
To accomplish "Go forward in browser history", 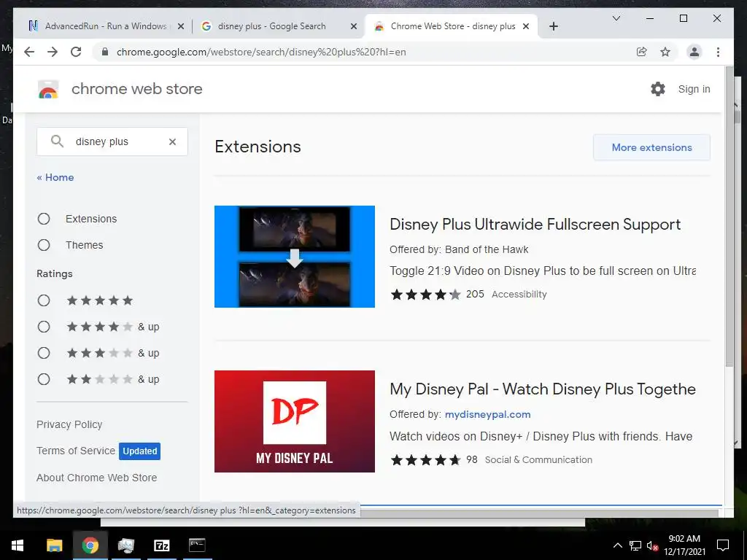I will 53,52.
